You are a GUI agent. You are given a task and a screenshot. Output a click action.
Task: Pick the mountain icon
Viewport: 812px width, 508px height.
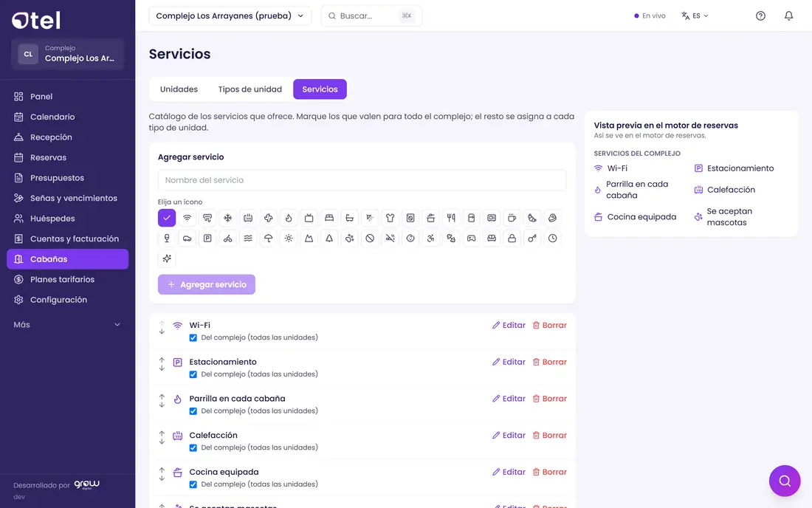[x=309, y=238]
